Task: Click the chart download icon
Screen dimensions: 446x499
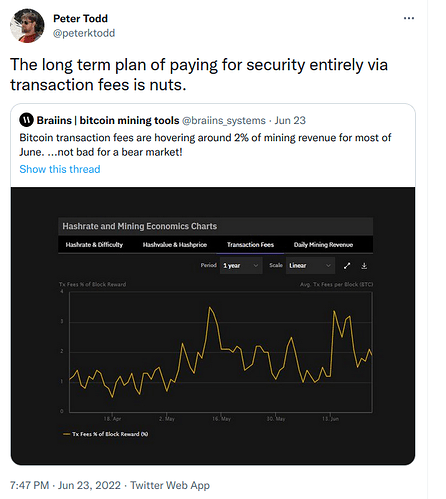Action: (364, 266)
